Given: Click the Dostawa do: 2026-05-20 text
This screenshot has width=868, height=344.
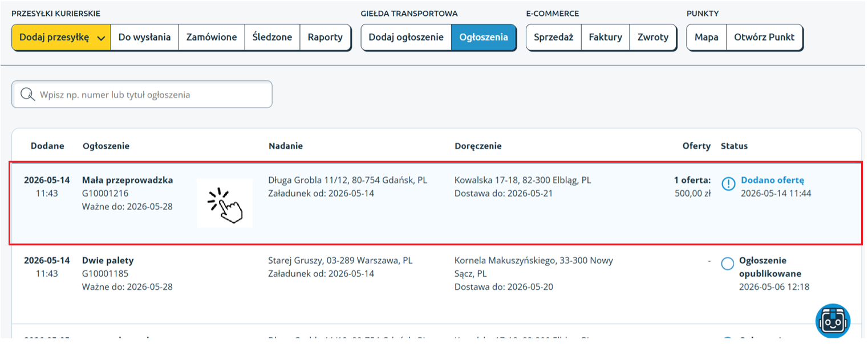Looking at the screenshot, I should [504, 286].
